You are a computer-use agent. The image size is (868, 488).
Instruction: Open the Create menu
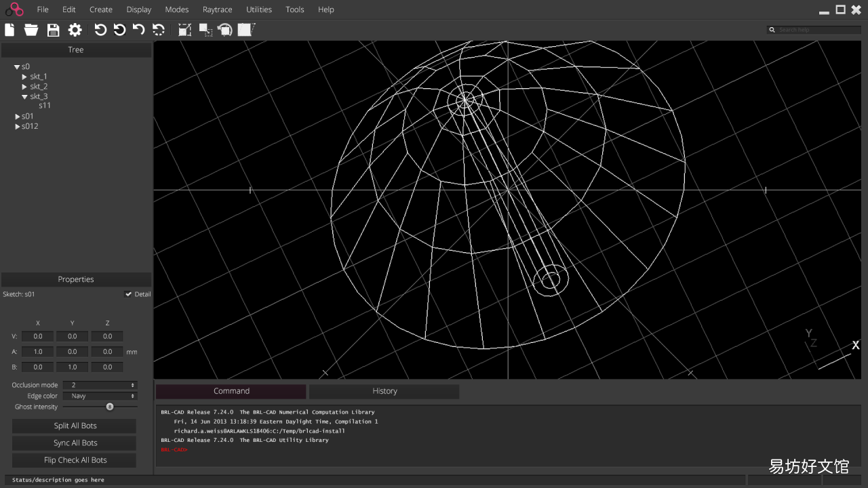[101, 9]
